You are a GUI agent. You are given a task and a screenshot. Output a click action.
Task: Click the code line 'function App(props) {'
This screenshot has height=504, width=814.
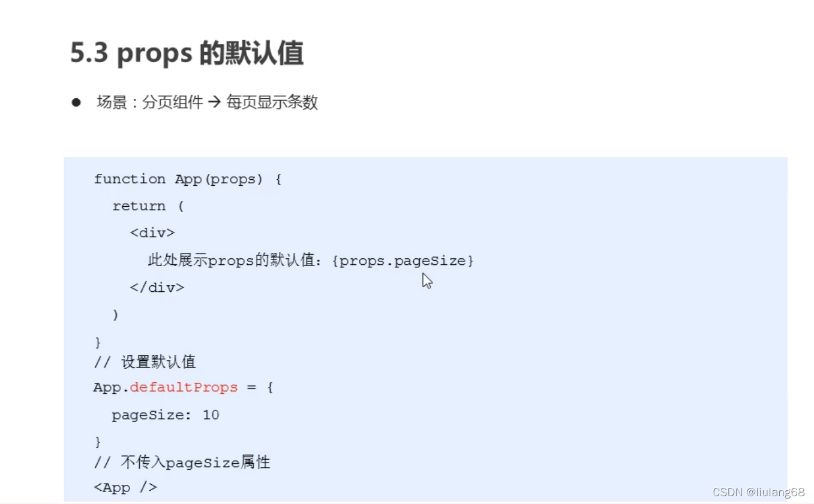tap(188, 179)
